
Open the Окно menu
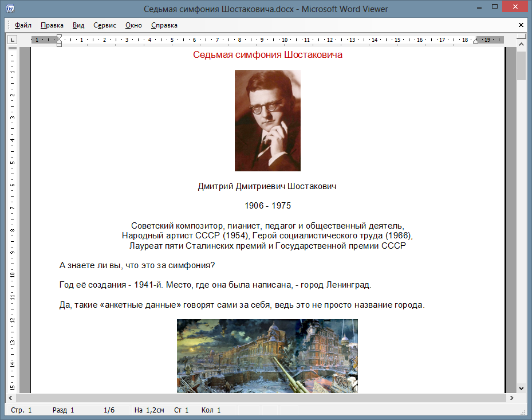coord(133,25)
